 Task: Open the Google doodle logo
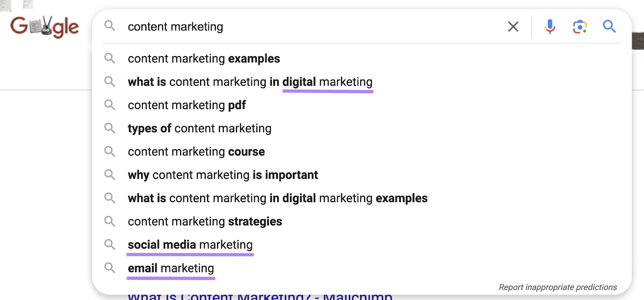45,27
